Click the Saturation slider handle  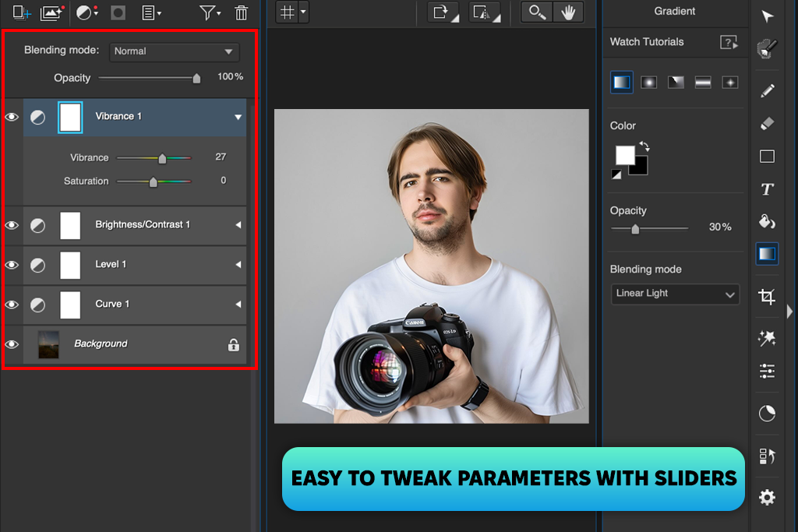pyautogui.click(x=154, y=182)
